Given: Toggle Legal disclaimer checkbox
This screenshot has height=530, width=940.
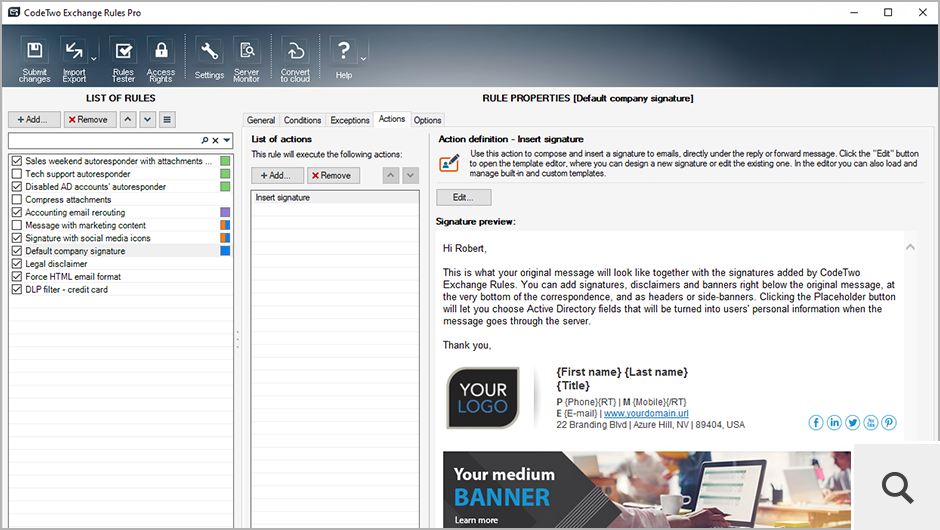Looking at the screenshot, I should (x=17, y=264).
